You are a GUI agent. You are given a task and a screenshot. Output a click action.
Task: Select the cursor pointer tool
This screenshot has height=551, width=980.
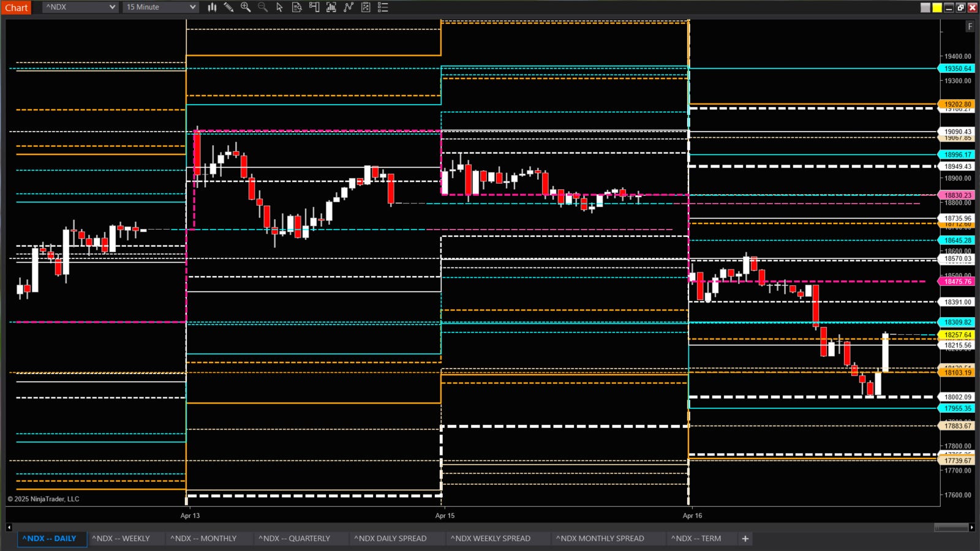click(280, 7)
